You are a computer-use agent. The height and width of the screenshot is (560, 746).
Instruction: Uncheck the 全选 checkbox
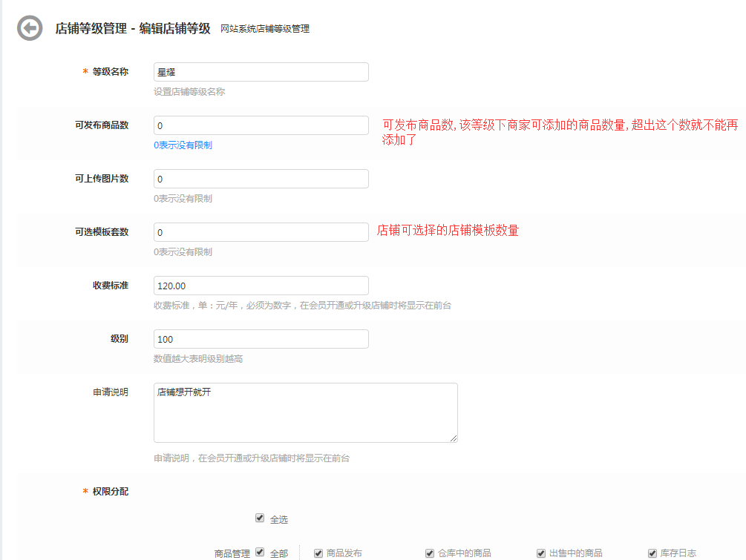[x=260, y=518]
